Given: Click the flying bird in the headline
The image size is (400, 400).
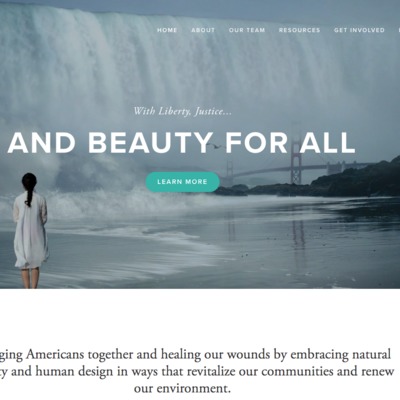Looking at the screenshot, I should coord(217,146).
